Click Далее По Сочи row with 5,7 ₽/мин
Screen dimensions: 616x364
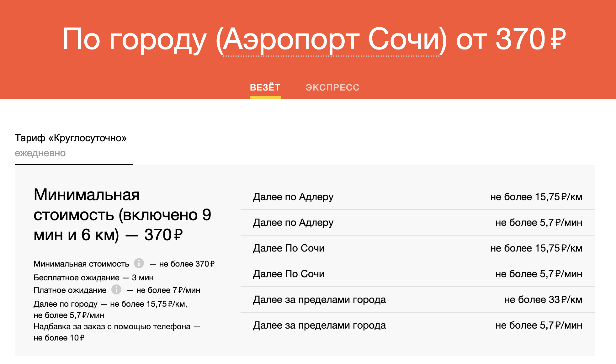tap(417, 274)
